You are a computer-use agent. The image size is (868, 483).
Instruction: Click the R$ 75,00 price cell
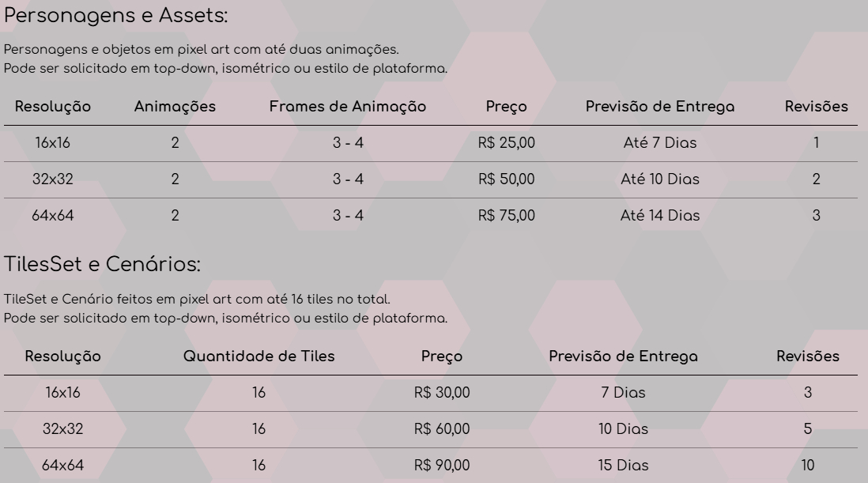pyautogui.click(x=507, y=215)
